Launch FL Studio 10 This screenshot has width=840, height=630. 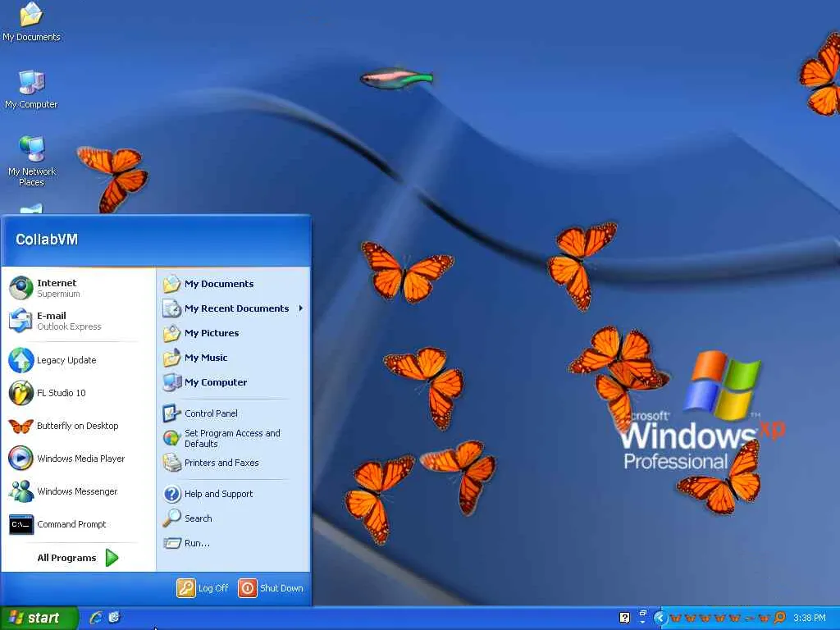click(x=78, y=393)
